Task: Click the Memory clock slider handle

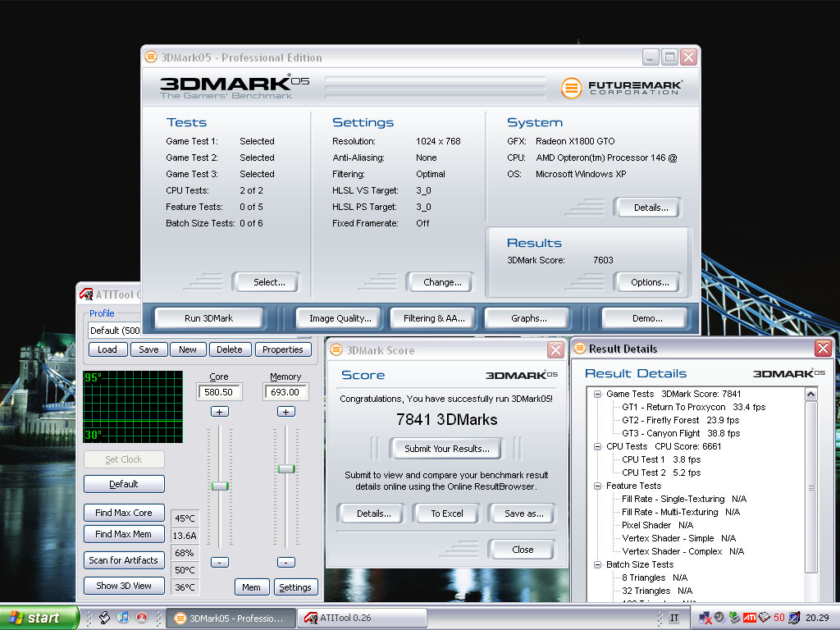Action: click(286, 468)
